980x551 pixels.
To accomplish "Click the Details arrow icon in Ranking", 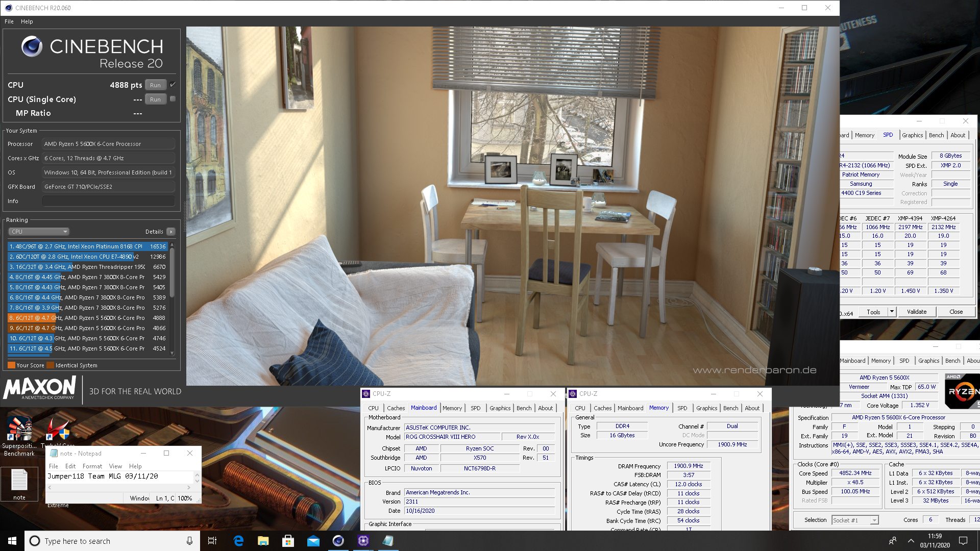I will pyautogui.click(x=171, y=232).
